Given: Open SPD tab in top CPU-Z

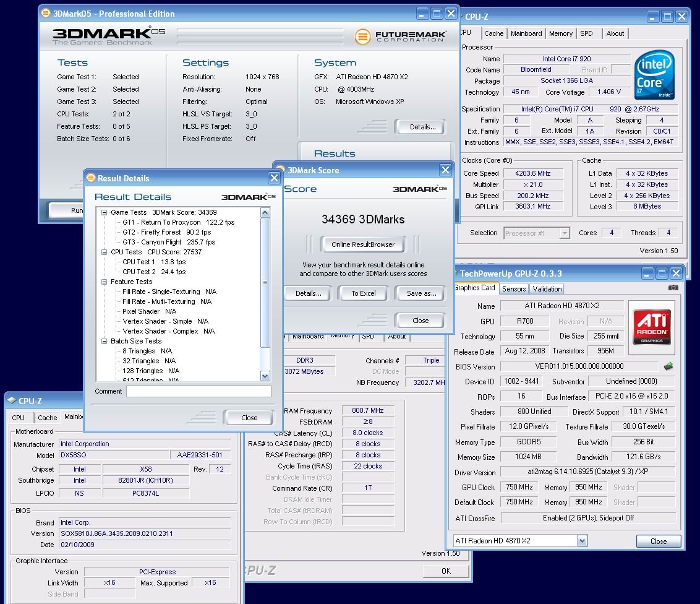Looking at the screenshot, I should click(x=586, y=33).
